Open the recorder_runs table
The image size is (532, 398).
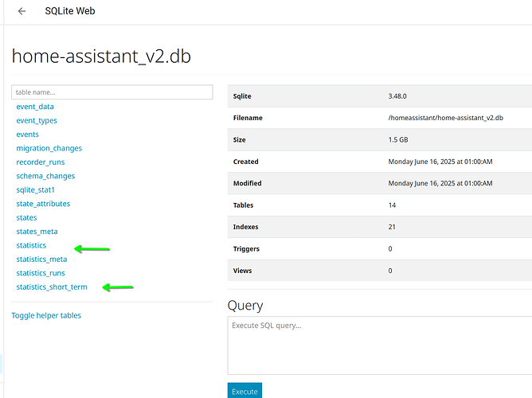coord(41,162)
